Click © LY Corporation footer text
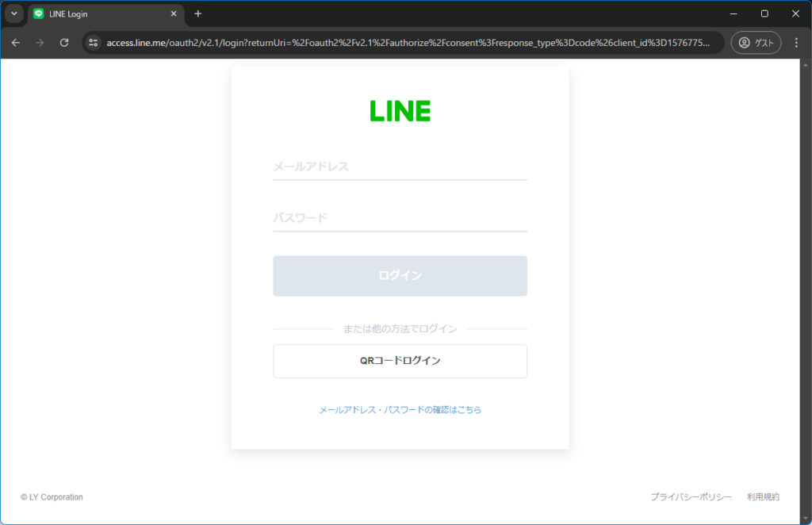The height and width of the screenshot is (525, 812). (x=52, y=497)
